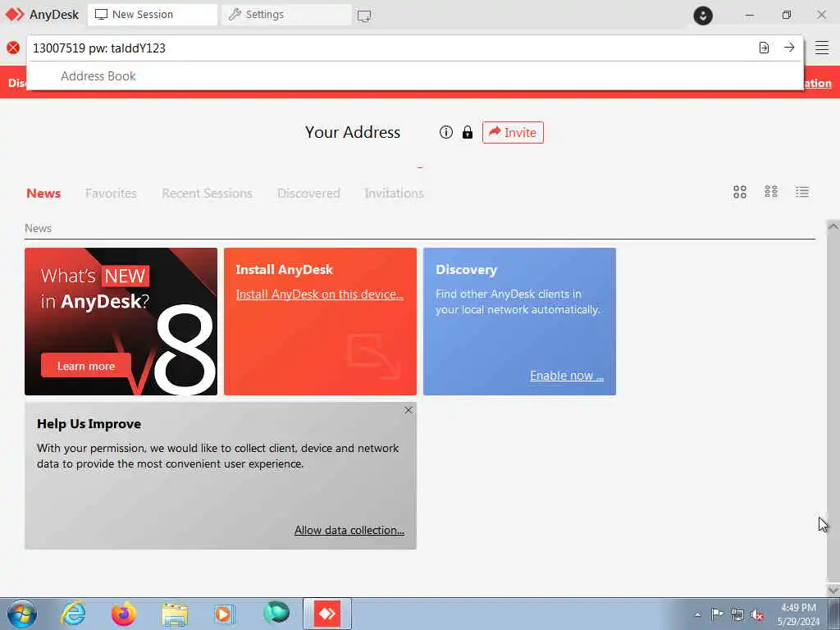This screenshot has height=630, width=840.
Task: Open the Invitations tab
Action: coord(394,194)
